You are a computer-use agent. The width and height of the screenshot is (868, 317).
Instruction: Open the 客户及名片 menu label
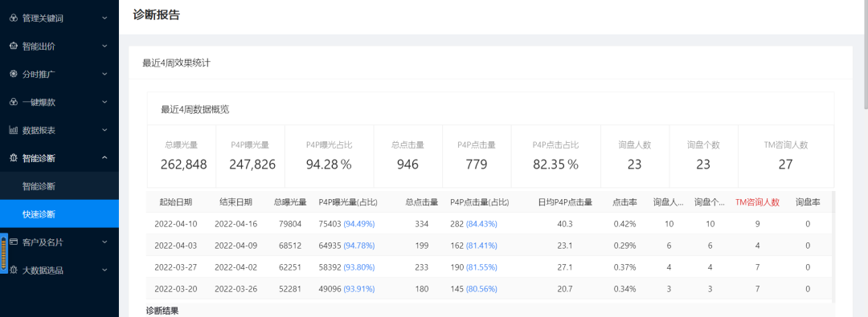point(43,242)
